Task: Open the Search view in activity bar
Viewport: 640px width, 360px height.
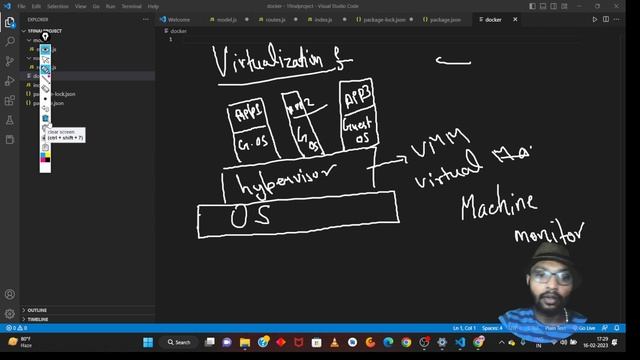Action: [10, 41]
